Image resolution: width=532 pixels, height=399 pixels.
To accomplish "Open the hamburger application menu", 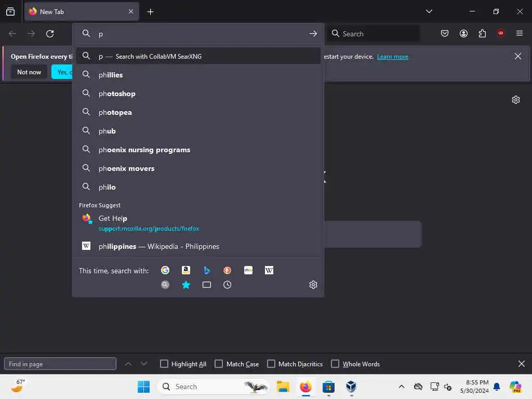I will pos(519,33).
